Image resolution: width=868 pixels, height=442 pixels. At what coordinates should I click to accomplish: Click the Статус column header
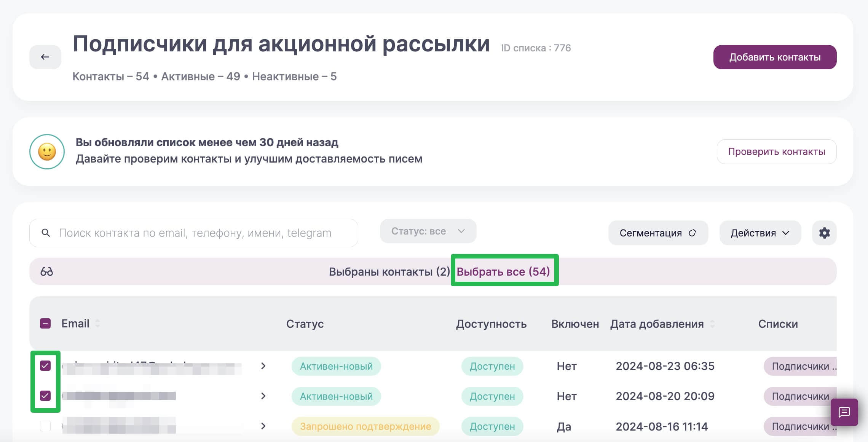(305, 324)
